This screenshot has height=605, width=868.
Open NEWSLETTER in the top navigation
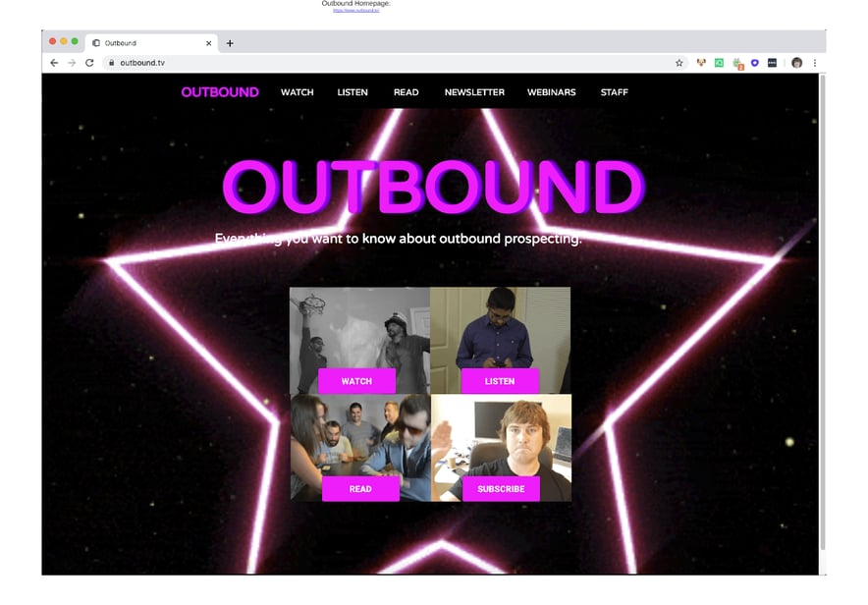[474, 92]
